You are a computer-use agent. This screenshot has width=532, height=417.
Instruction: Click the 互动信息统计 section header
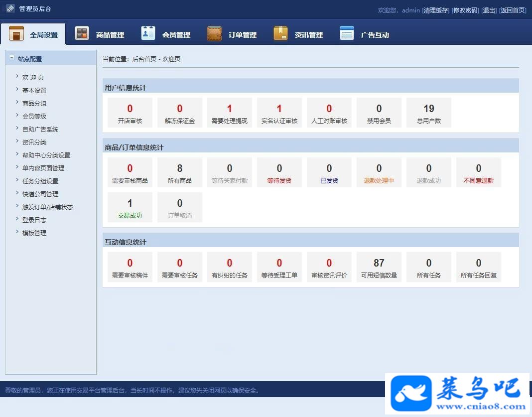tap(311, 241)
